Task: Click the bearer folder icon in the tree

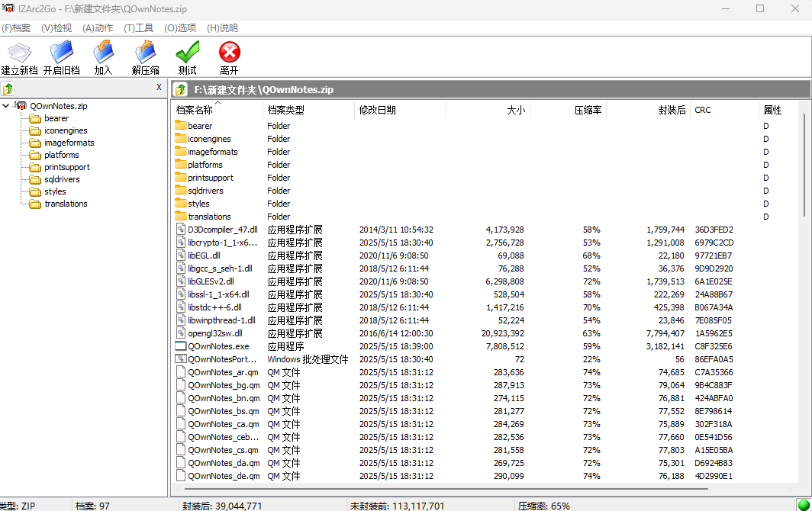Action: 35,118
